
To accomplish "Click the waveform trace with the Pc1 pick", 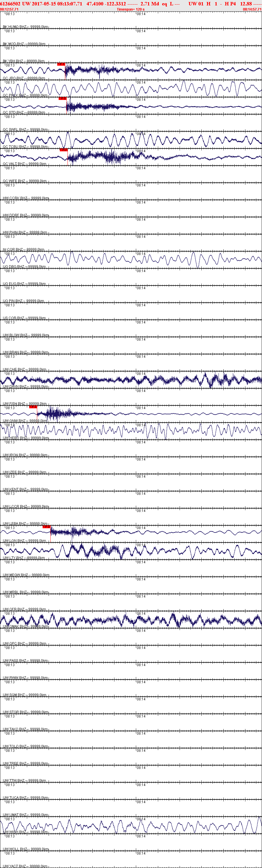I will (131, 156).
